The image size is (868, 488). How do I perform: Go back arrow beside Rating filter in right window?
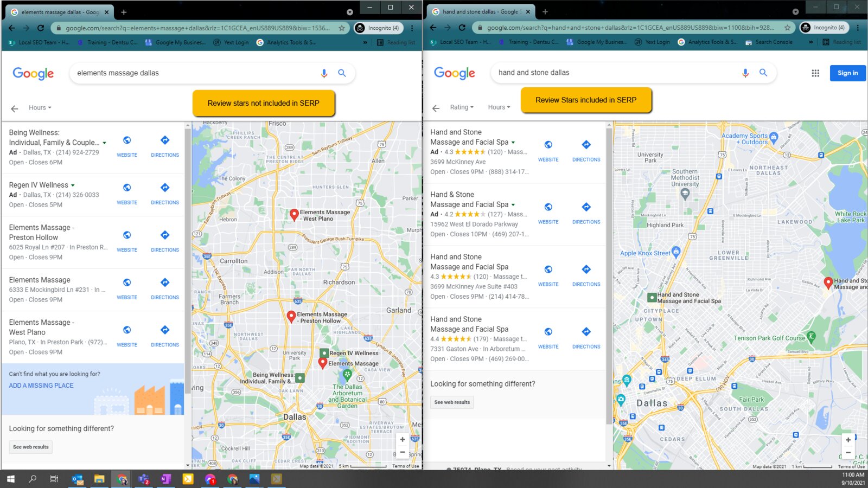point(436,108)
